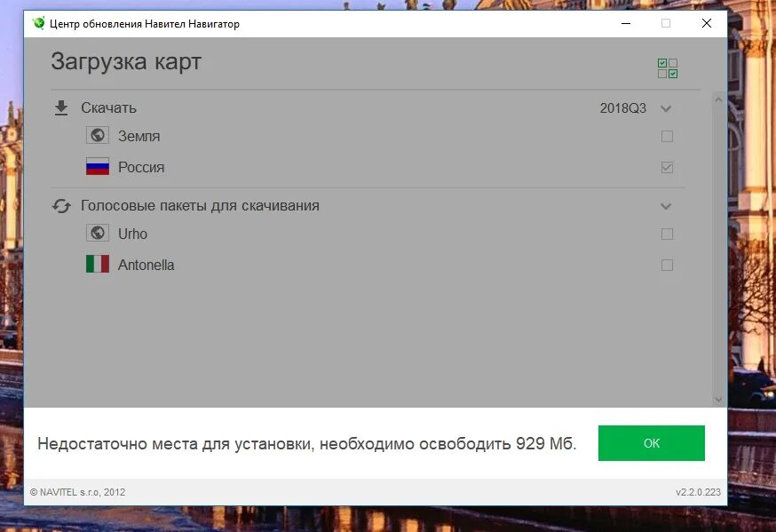This screenshot has width=776, height=532.
Task: Click the Скачать section header text
Action: pyautogui.click(x=109, y=107)
